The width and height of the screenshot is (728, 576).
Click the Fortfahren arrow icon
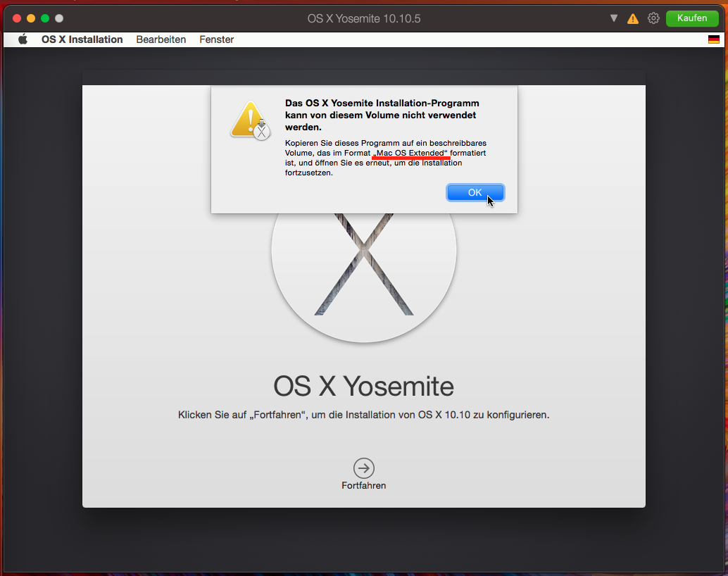(363, 468)
